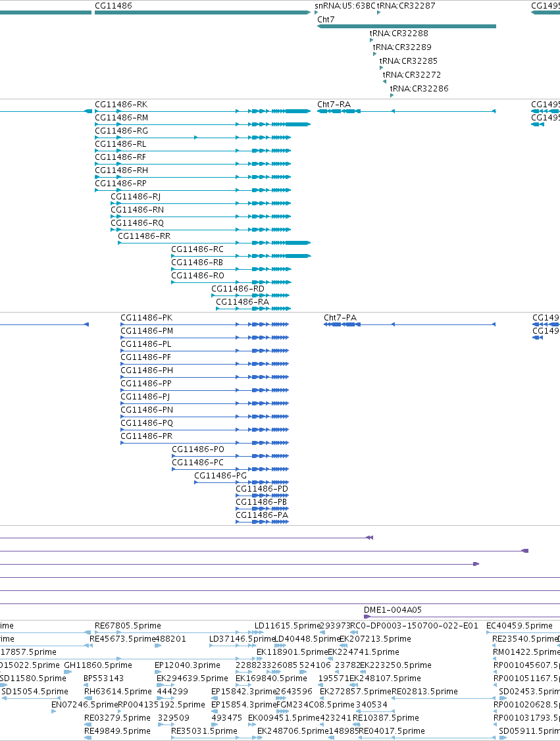
Task: Select tRNA:CR32272 feature
Action: [412, 74]
